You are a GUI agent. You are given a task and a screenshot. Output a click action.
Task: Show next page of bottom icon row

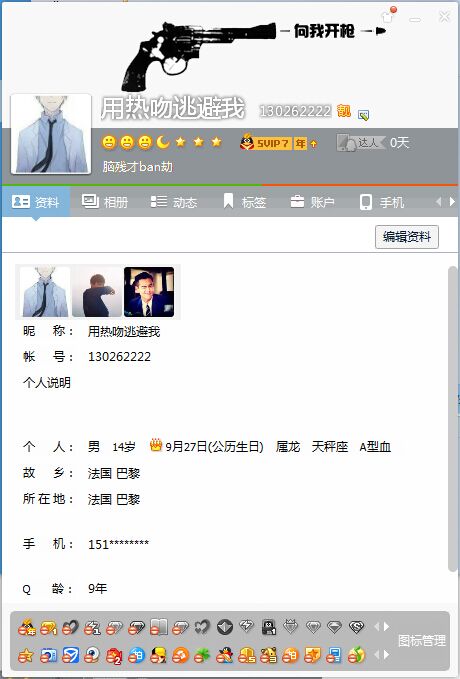coord(385,655)
